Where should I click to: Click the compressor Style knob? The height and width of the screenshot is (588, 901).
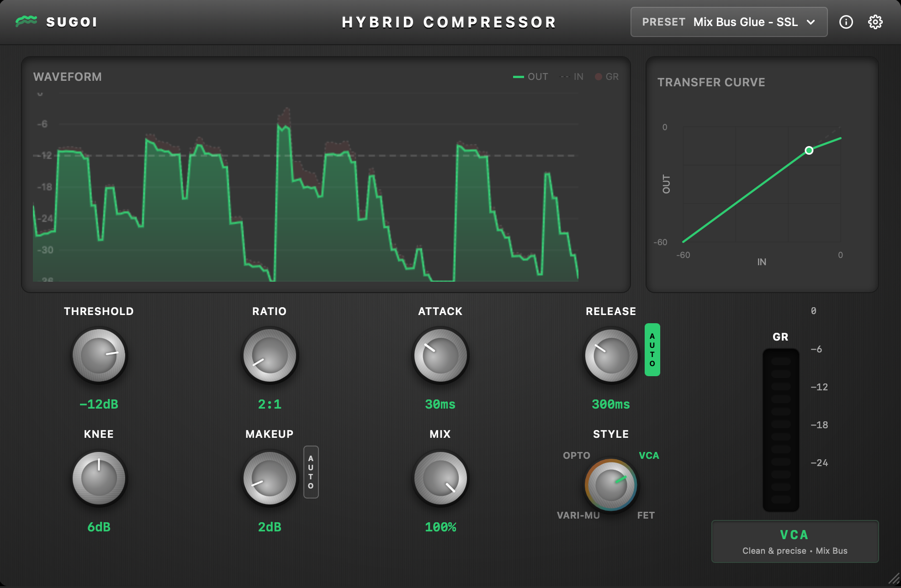point(610,485)
